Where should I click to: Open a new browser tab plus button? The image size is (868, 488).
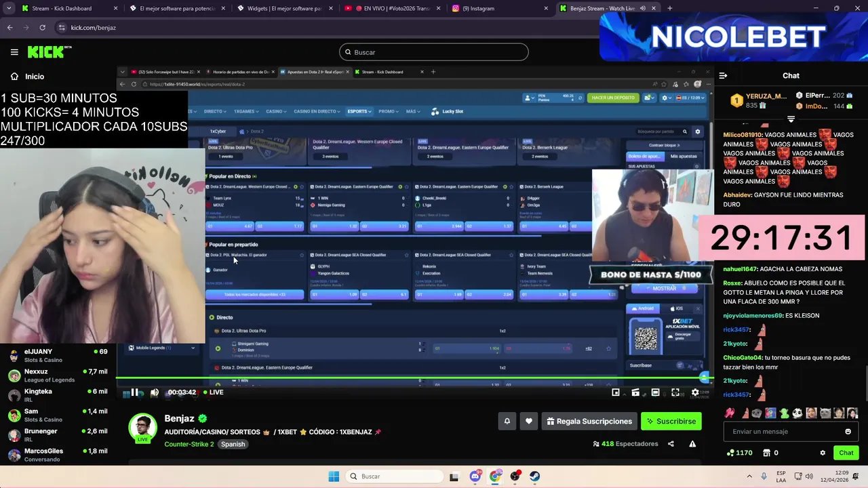tap(669, 8)
